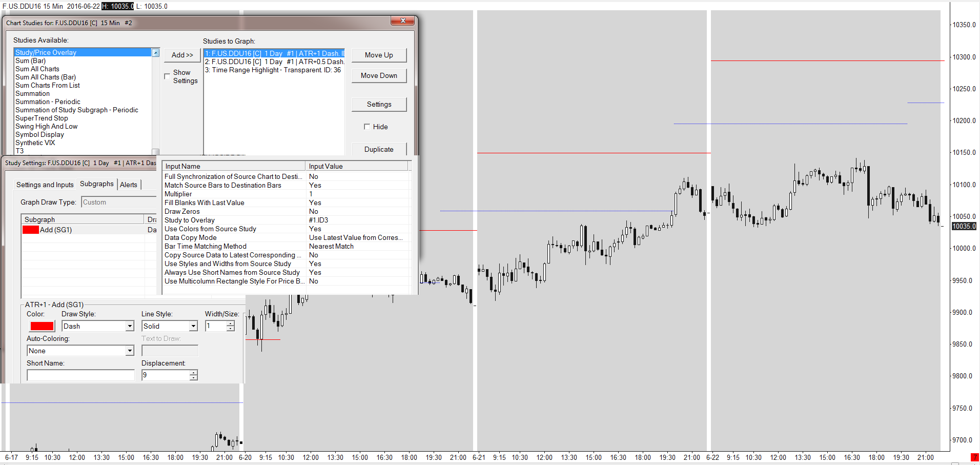Click the red indicator square at chart corner

click(974, 457)
